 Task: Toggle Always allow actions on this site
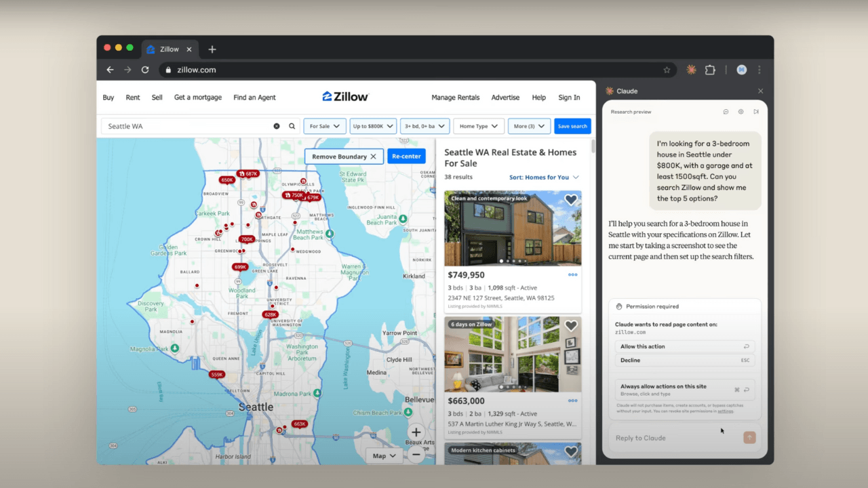click(x=684, y=390)
